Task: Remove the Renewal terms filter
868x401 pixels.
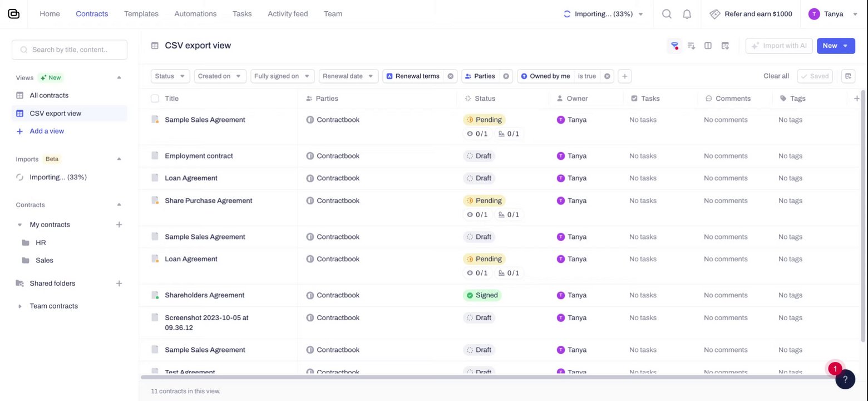Action: click(x=451, y=76)
